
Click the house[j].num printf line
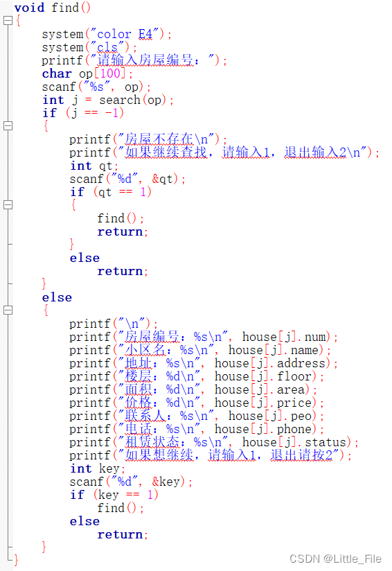click(204, 337)
